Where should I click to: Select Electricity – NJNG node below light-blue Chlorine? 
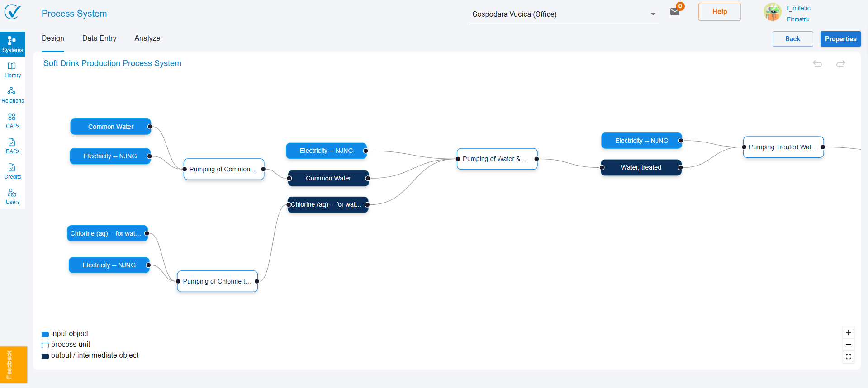pyautogui.click(x=109, y=265)
